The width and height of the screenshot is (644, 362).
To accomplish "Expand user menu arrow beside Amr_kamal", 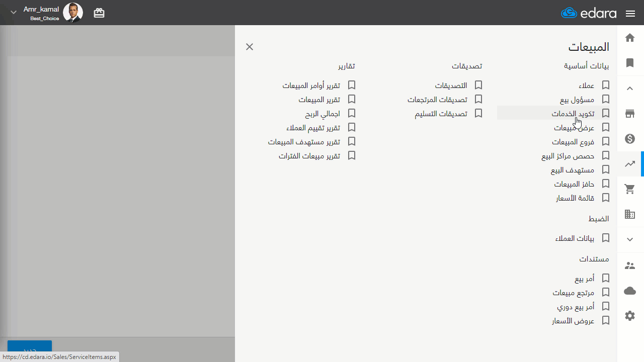I will click(14, 13).
